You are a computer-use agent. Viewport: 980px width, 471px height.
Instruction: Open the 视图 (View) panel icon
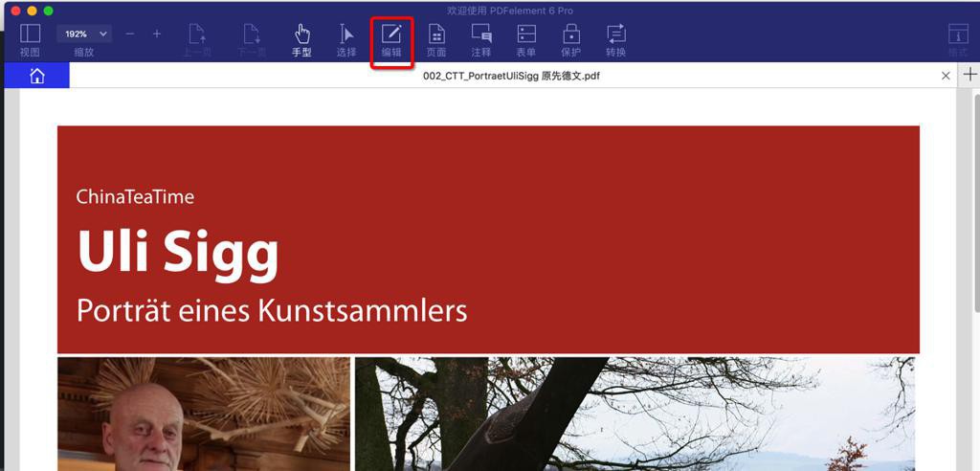(30, 40)
